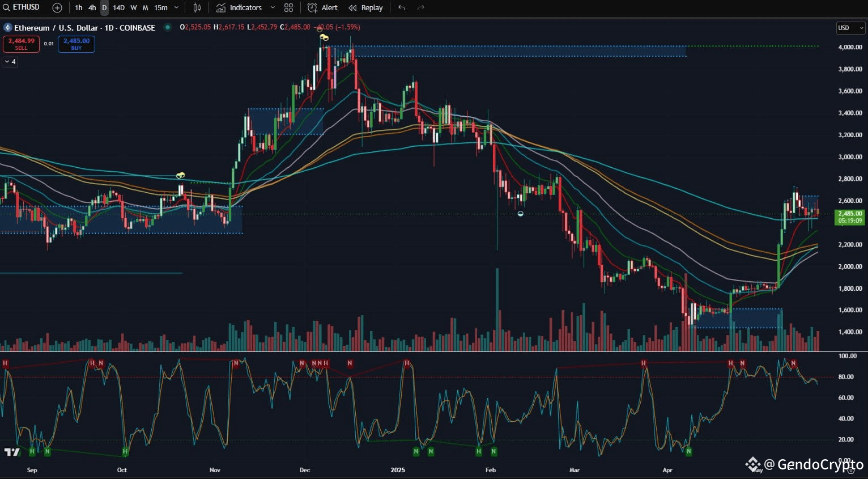The height and width of the screenshot is (479, 868).
Task: Click the compare or add symbol plus icon
Action: point(57,8)
